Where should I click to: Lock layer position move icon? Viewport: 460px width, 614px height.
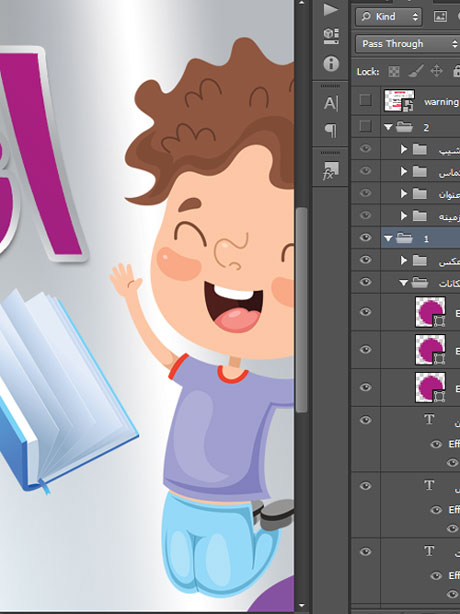437,71
